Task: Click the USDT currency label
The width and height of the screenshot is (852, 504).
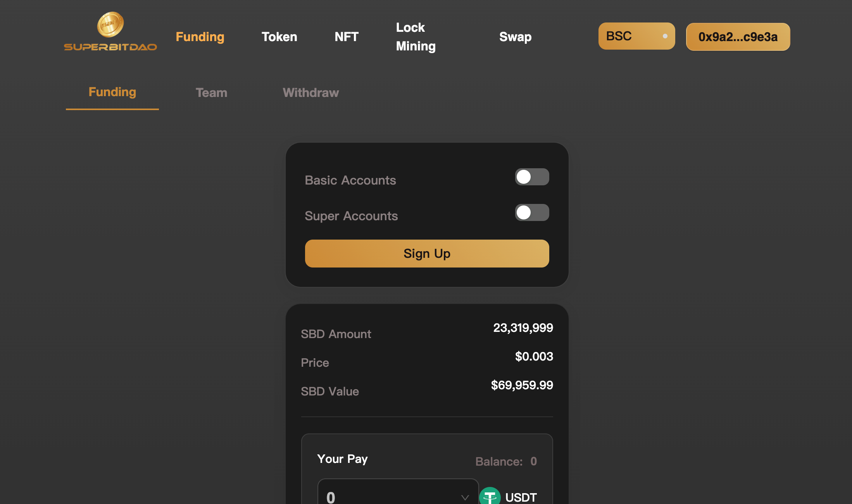Action: pos(521,497)
